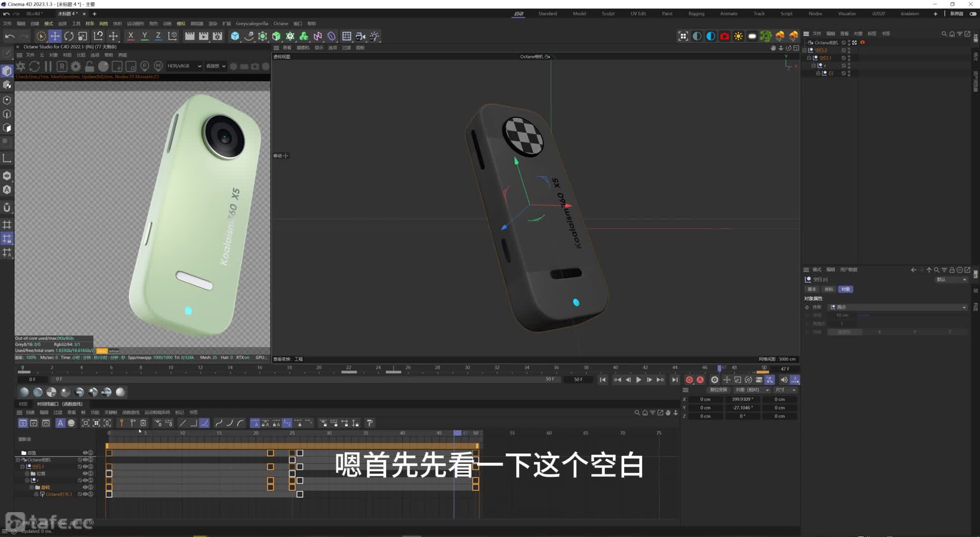
Task: Switch to the Animate layout tab
Action: click(x=729, y=13)
